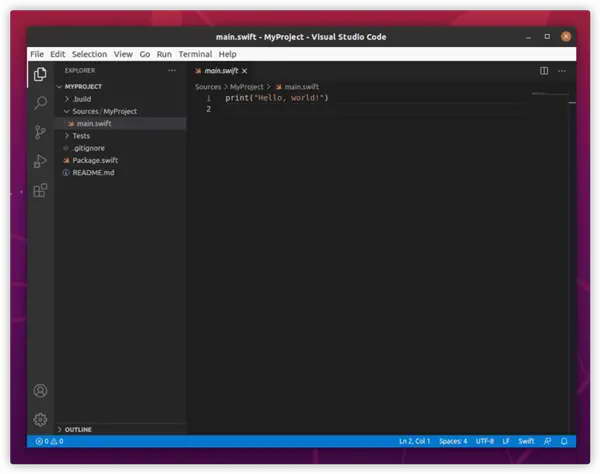Maximize the Visual Studio Code window

(x=547, y=37)
